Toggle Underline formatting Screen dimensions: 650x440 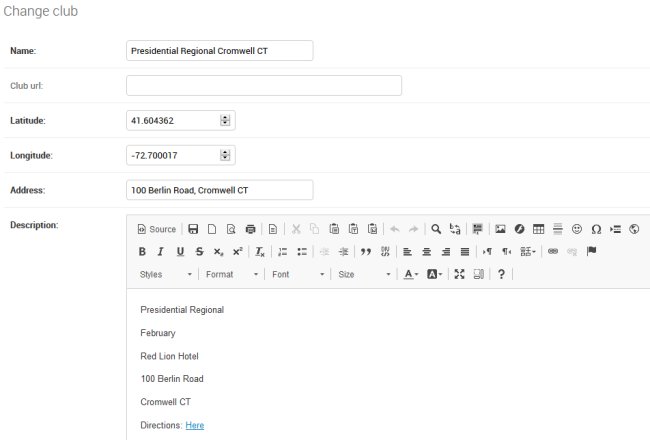pyautogui.click(x=180, y=252)
